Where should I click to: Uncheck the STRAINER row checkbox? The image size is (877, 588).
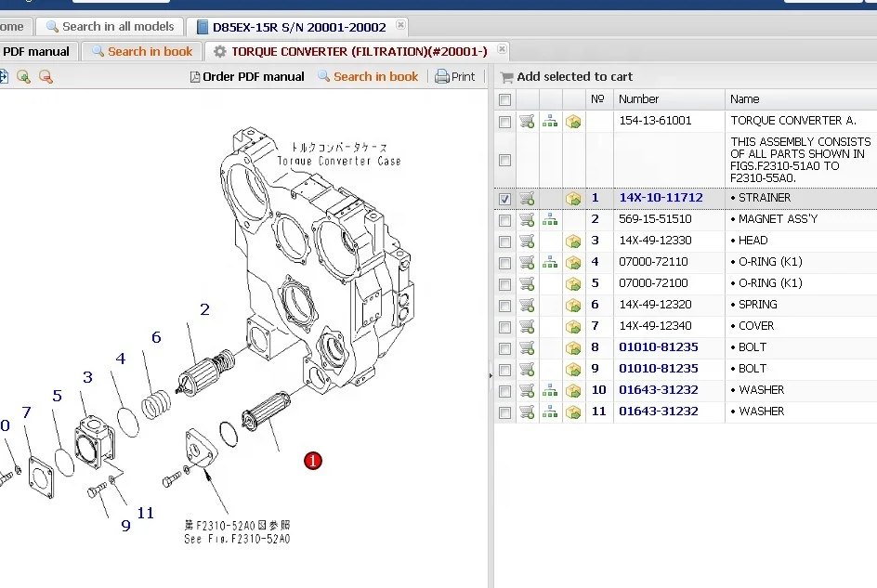504,199
